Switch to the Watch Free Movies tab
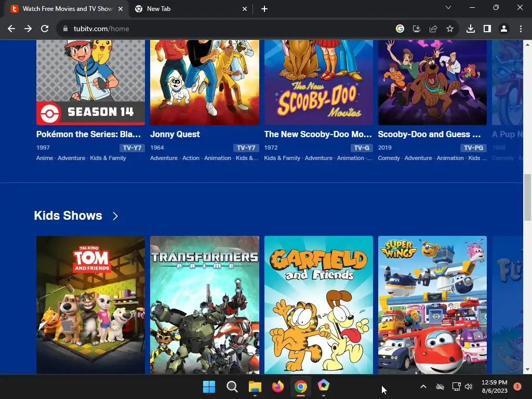 [66, 9]
